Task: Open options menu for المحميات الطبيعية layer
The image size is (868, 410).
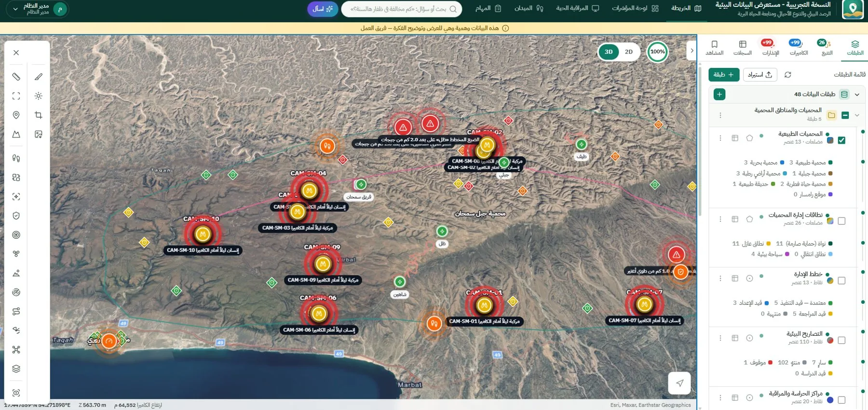Action: click(x=720, y=138)
